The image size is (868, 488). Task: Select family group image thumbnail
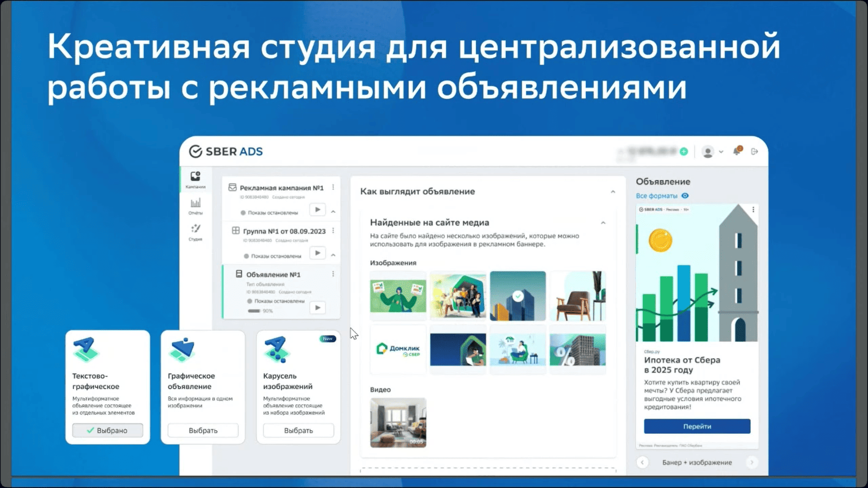[x=458, y=296]
